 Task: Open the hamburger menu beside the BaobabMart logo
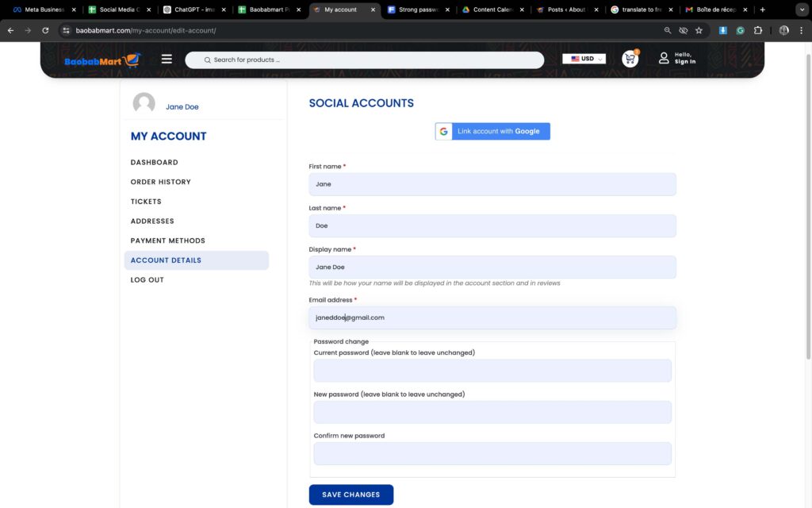[166, 58]
